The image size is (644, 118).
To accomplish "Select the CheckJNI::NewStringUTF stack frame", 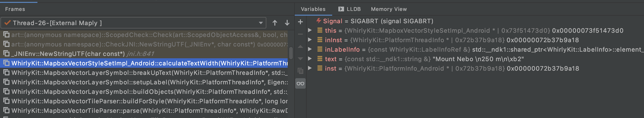I will (x=144, y=44).
